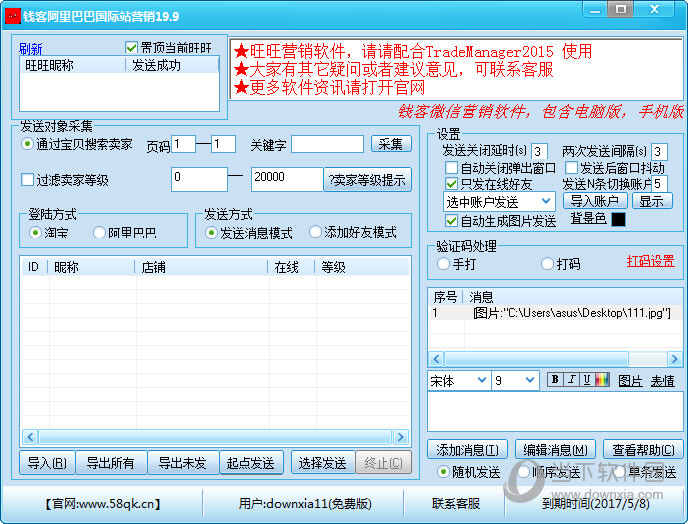Click message list right scroll arrow
This screenshot has width=688, height=524.
[674, 359]
